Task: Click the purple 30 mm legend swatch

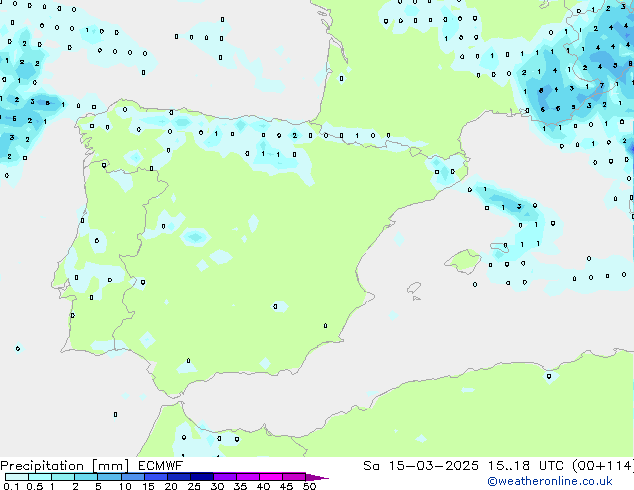Action: pos(224,477)
